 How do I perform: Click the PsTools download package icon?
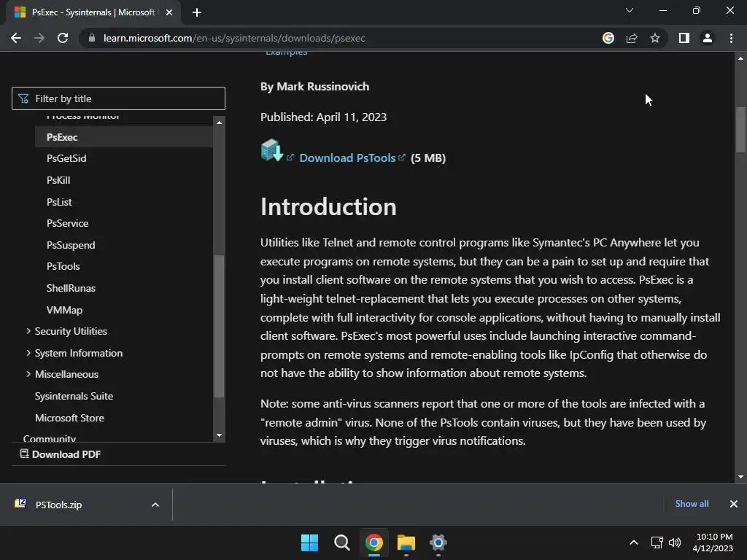click(271, 150)
